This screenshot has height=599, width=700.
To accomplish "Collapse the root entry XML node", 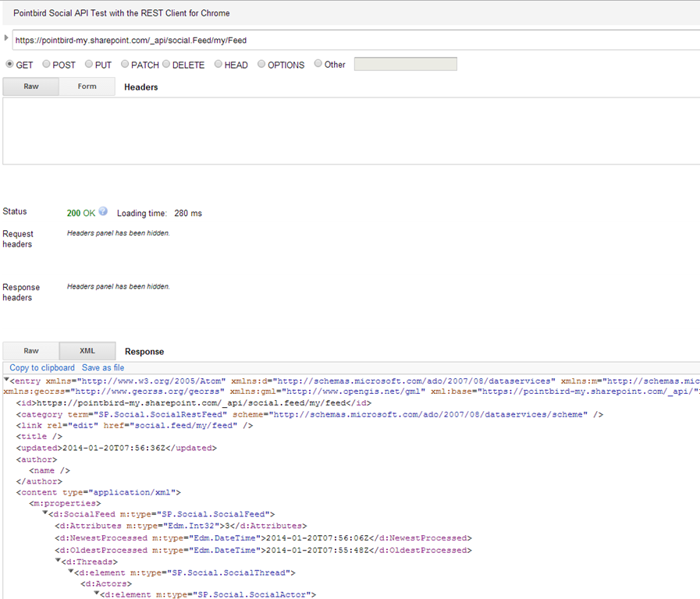I will tap(6, 380).
